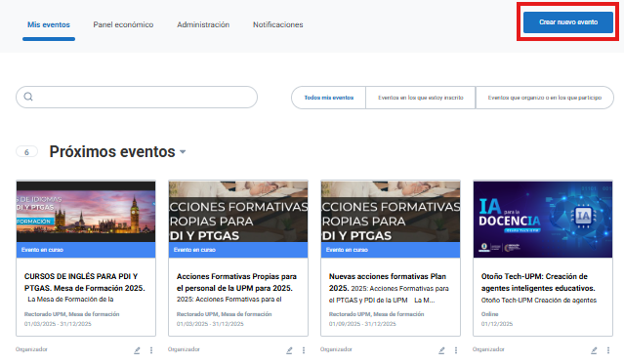
Task: Open the Notificaciones tab
Action: click(277, 24)
